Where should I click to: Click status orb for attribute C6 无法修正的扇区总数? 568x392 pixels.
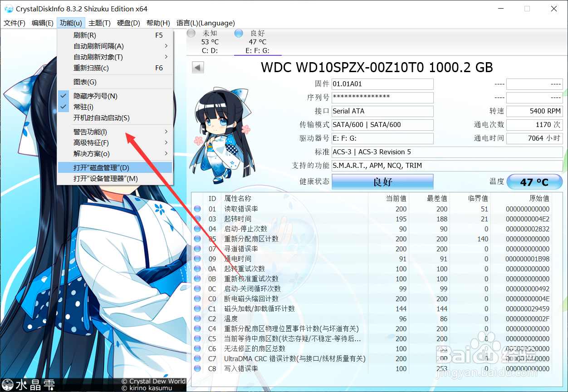[197, 349]
